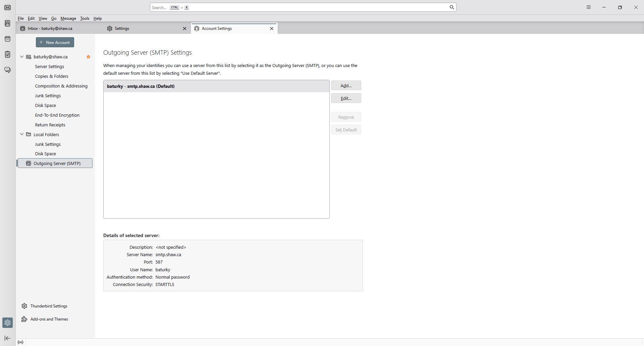Open the Help menu

98,18
